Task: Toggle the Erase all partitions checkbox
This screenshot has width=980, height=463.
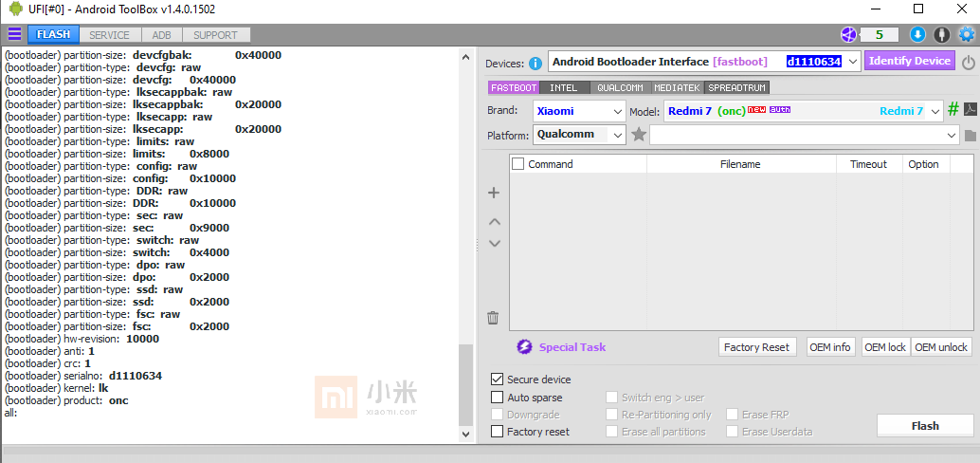Action: pos(611,432)
